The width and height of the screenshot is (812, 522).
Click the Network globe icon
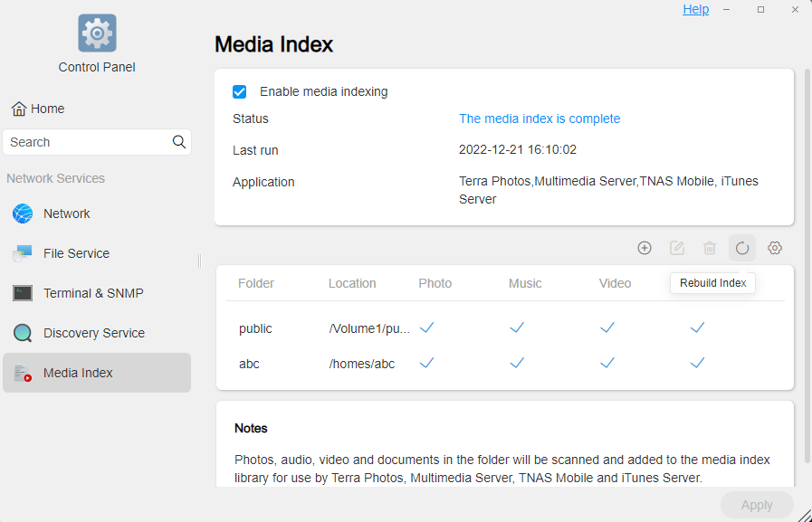(23, 214)
